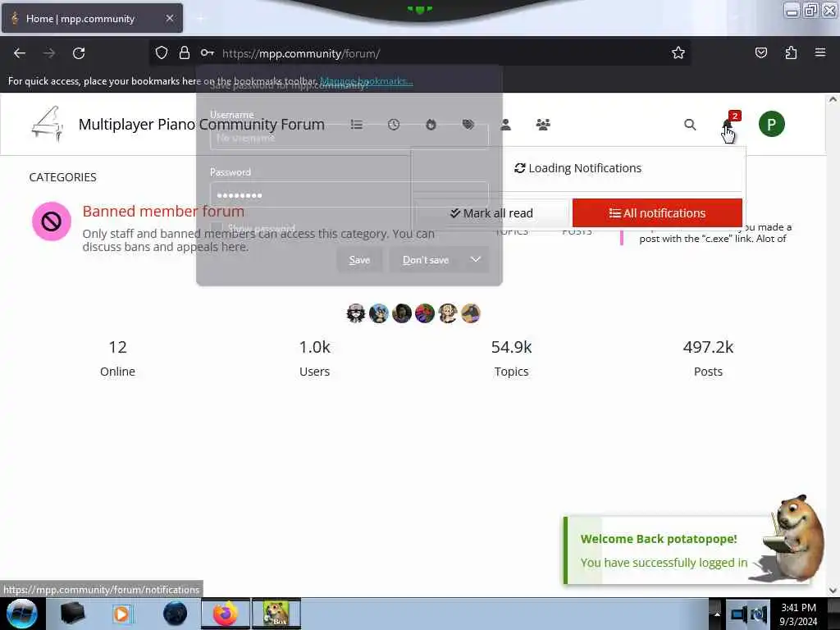Open the Categories list icon in forum nav
This screenshot has height=630, width=840.
(x=356, y=125)
